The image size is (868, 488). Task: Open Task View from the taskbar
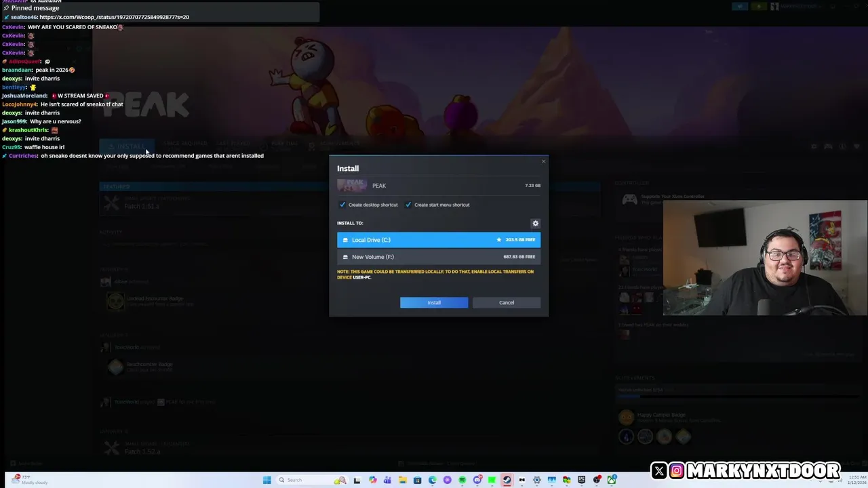tap(357, 480)
